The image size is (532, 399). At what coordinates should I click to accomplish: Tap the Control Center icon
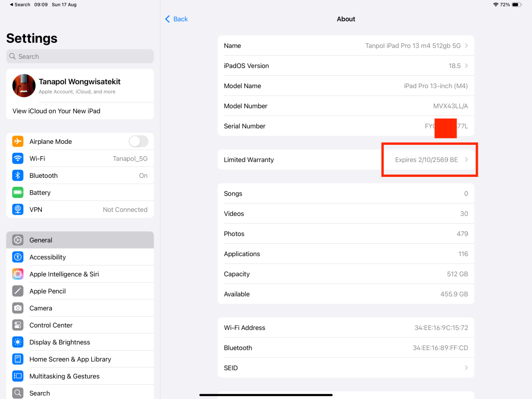coord(18,325)
